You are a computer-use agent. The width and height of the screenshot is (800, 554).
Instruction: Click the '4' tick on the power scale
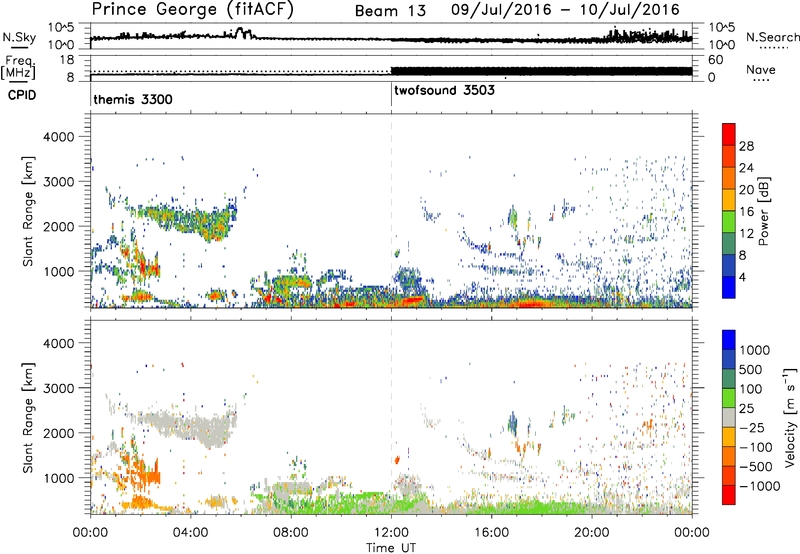[x=742, y=278]
